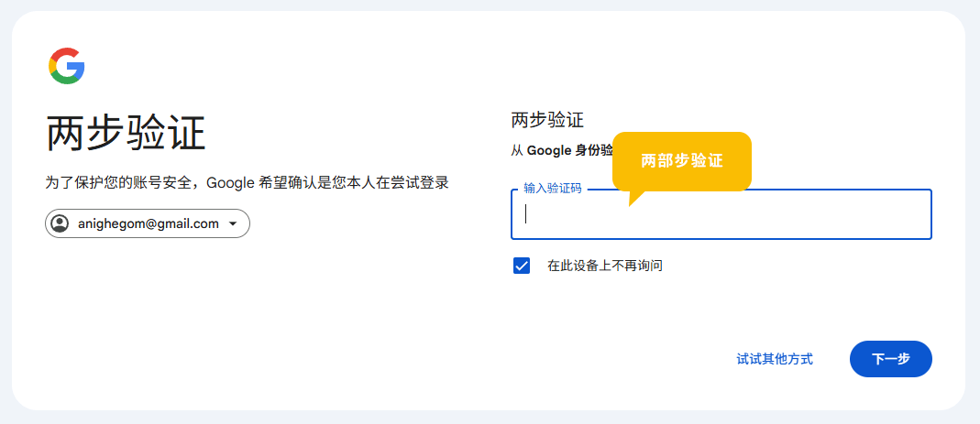Click the large 两步验证 page heading
980x424 pixels.
(126, 134)
